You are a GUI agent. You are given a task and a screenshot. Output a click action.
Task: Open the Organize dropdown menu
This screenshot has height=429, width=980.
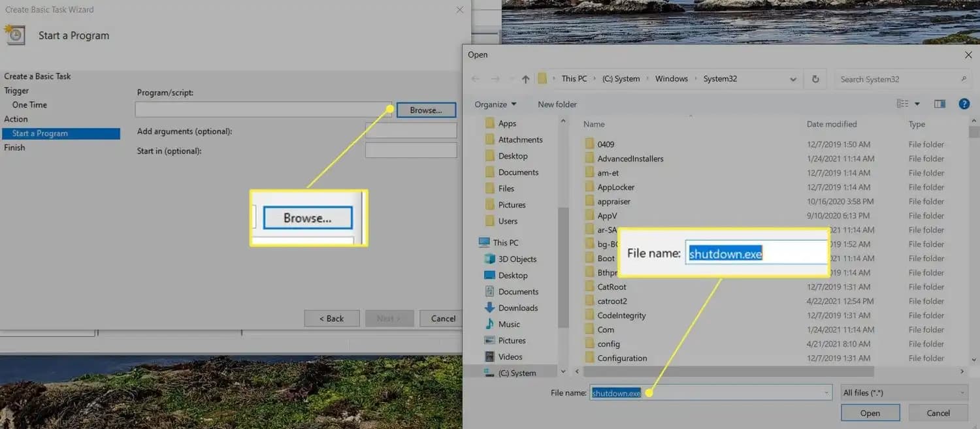click(x=495, y=104)
